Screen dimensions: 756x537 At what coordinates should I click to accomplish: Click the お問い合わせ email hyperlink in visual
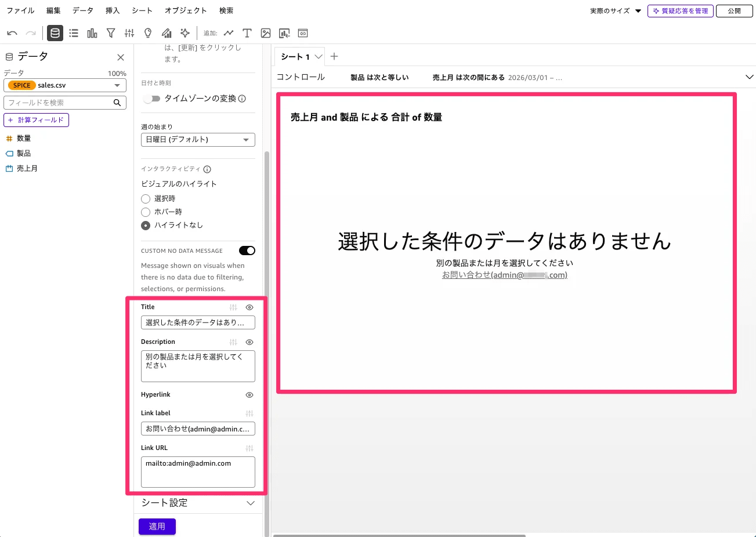click(x=505, y=275)
